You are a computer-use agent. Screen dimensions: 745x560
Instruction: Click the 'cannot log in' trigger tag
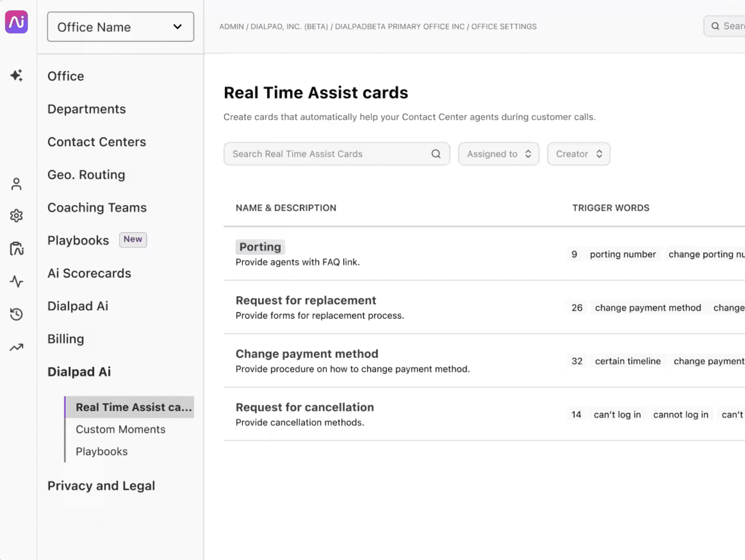click(x=681, y=414)
